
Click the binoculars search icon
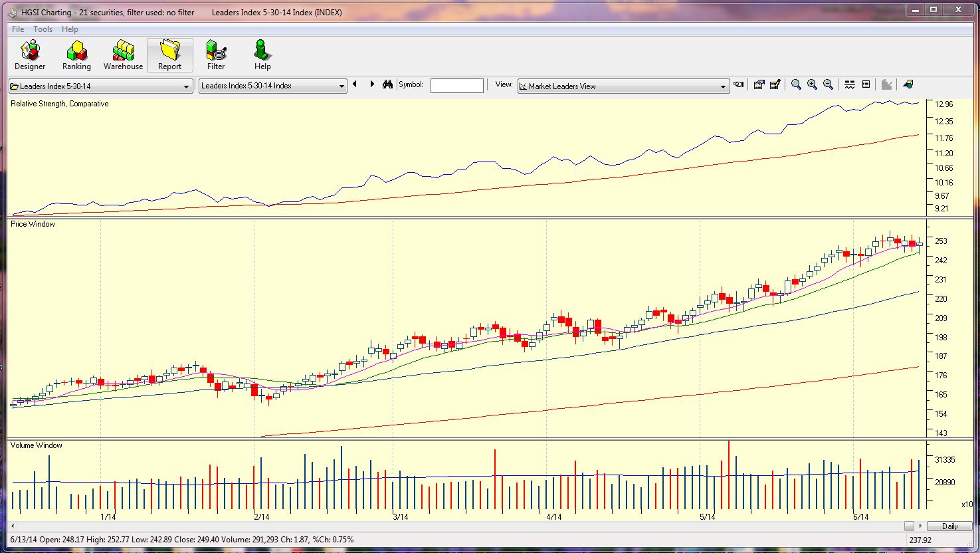pyautogui.click(x=387, y=85)
